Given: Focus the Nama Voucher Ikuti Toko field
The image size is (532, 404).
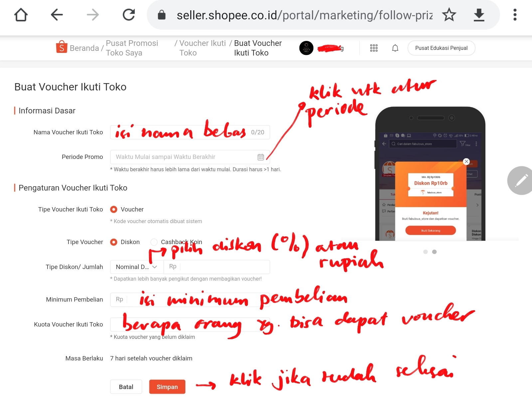Looking at the screenshot, I should 190,132.
